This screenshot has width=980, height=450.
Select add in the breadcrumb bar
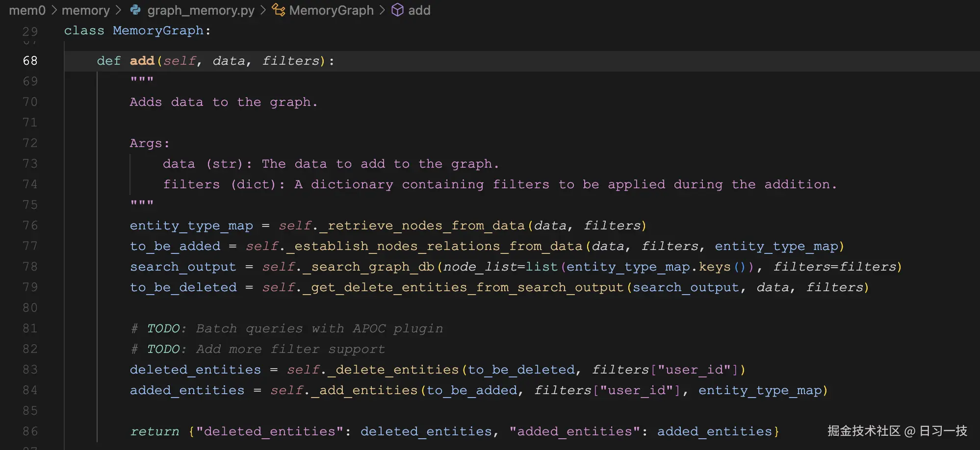point(420,10)
